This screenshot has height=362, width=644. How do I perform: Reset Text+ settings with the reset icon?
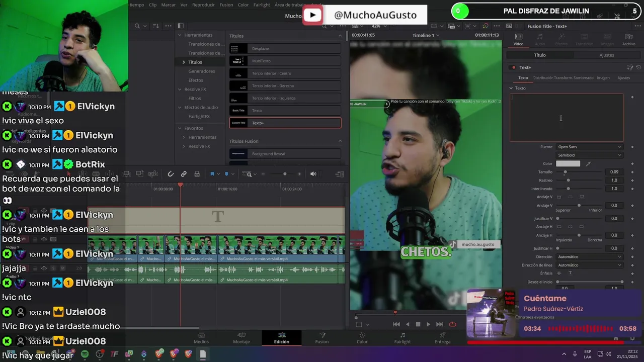pos(638,67)
